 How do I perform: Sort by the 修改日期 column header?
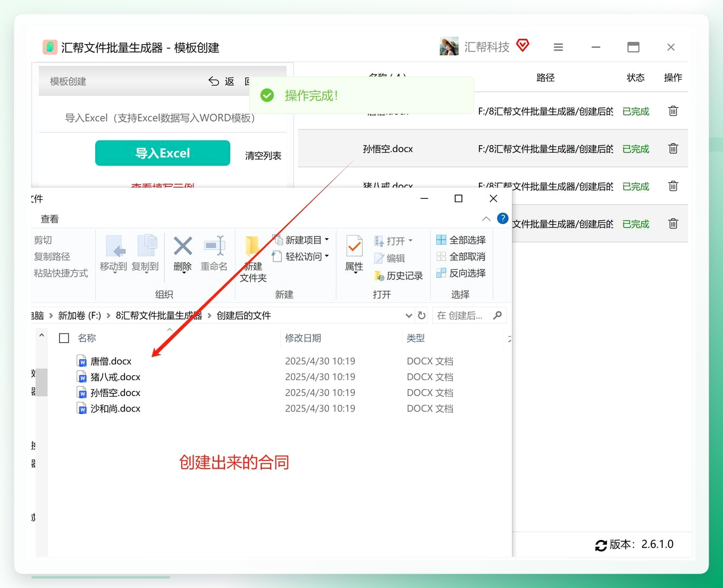(303, 338)
